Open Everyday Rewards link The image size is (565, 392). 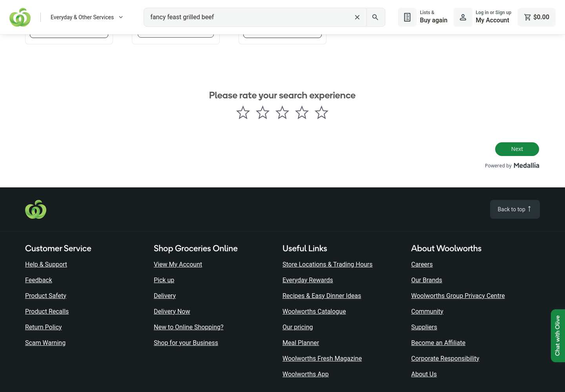pyautogui.click(x=308, y=280)
